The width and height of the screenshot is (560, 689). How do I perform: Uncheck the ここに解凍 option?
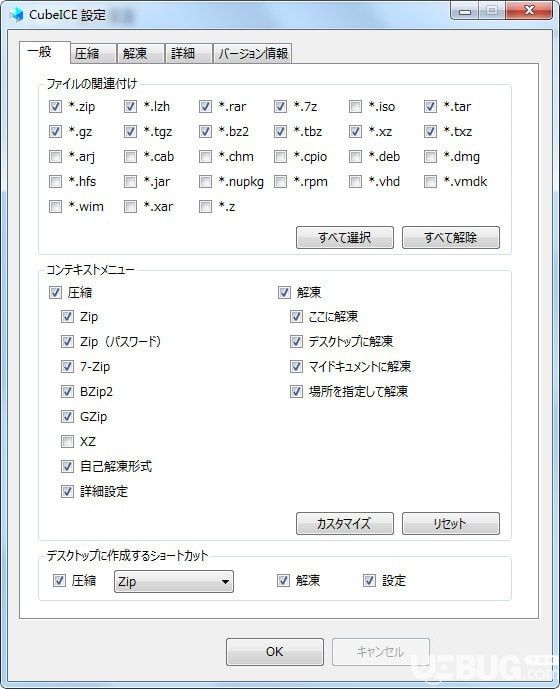tap(296, 317)
